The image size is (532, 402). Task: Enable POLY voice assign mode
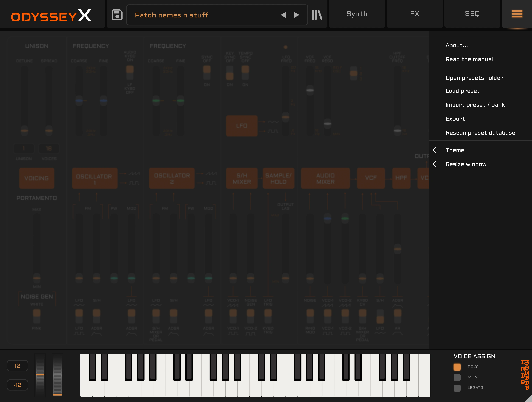pos(457,367)
